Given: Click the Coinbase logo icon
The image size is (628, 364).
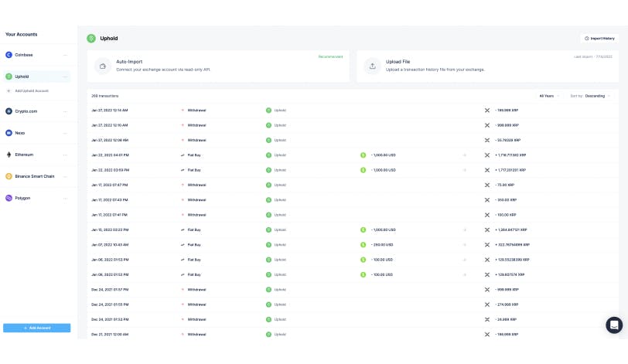Looking at the screenshot, I should (9, 55).
